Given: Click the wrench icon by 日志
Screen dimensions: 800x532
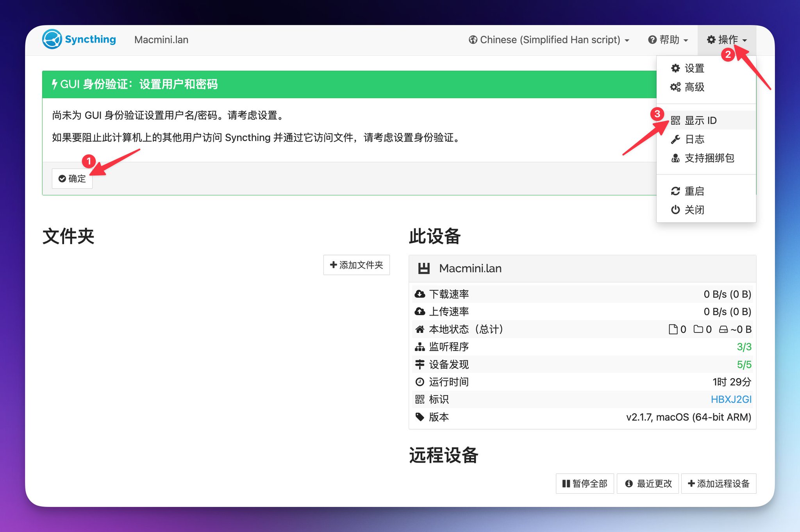Looking at the screenshot, I should (x=675, y=139).
